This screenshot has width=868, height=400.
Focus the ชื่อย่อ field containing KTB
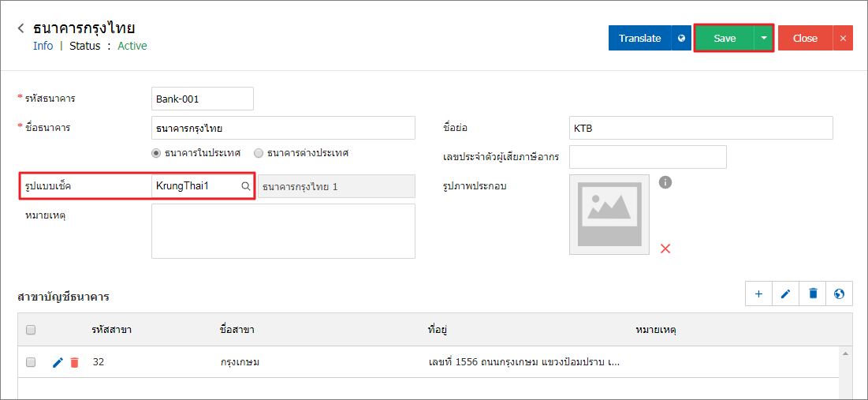tap(701, 128)
